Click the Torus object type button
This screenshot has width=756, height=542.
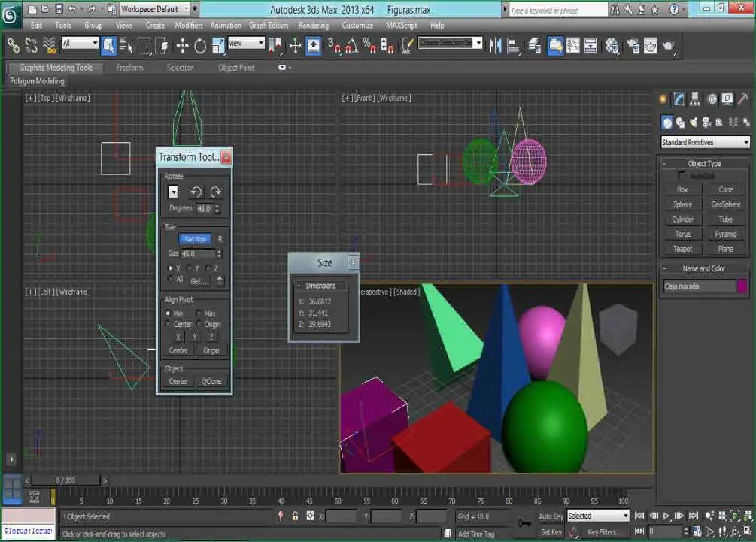[x=682, y=234]
